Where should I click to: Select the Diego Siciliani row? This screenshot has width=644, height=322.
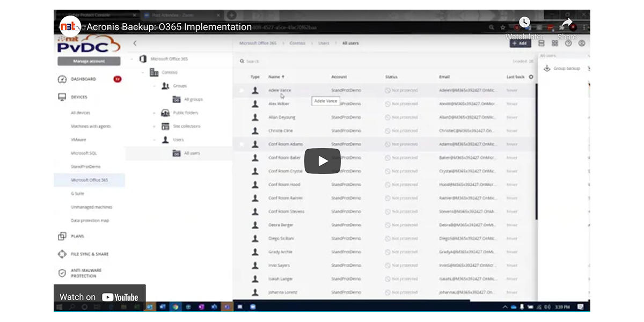coord(385,238)
